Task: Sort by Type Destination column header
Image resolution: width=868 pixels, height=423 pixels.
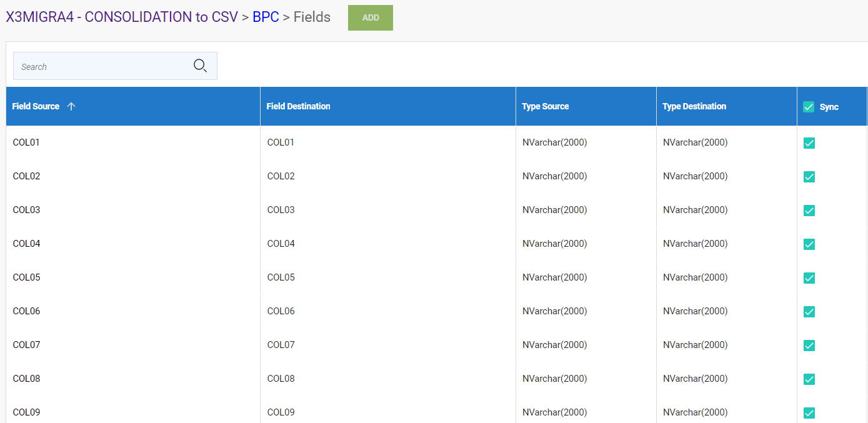Action: coord(694,106)
